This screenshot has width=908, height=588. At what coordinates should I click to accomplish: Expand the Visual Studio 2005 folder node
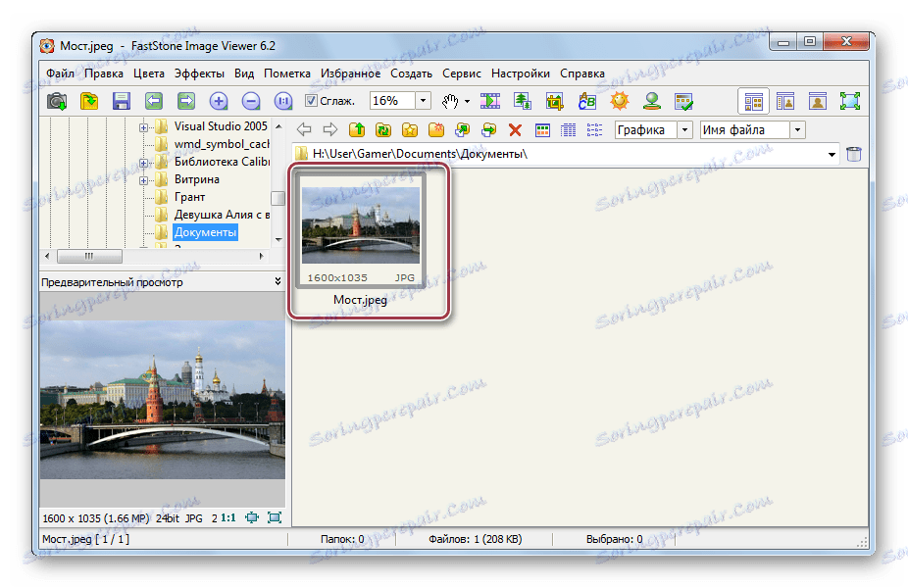pyautogui.click(x=143, y=127)
